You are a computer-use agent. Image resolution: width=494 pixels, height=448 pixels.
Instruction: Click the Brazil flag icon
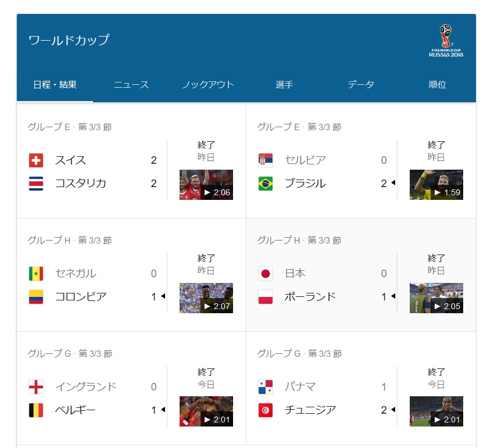point(266,184)
